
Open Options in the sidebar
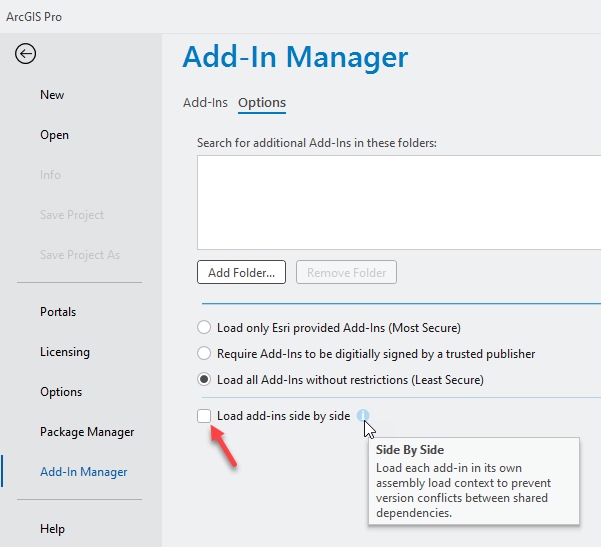coord(61,392)
